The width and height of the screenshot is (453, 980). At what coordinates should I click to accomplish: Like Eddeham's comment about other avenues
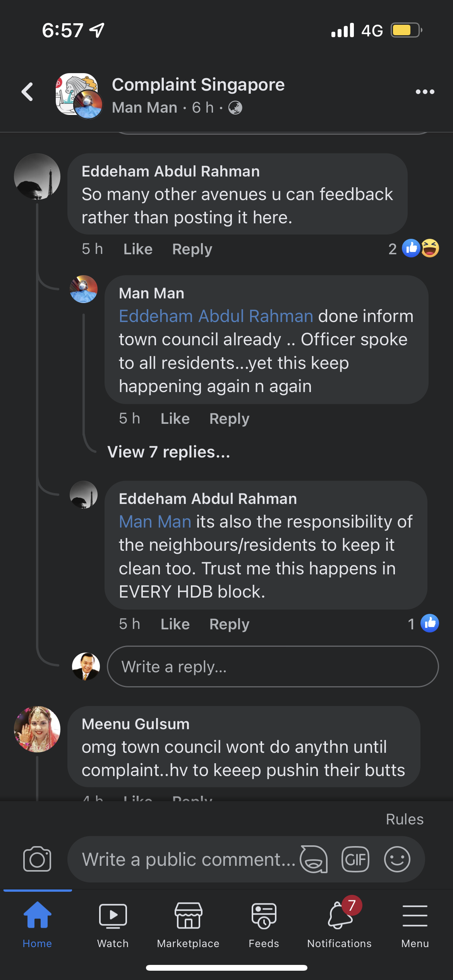tap(138, 249)
